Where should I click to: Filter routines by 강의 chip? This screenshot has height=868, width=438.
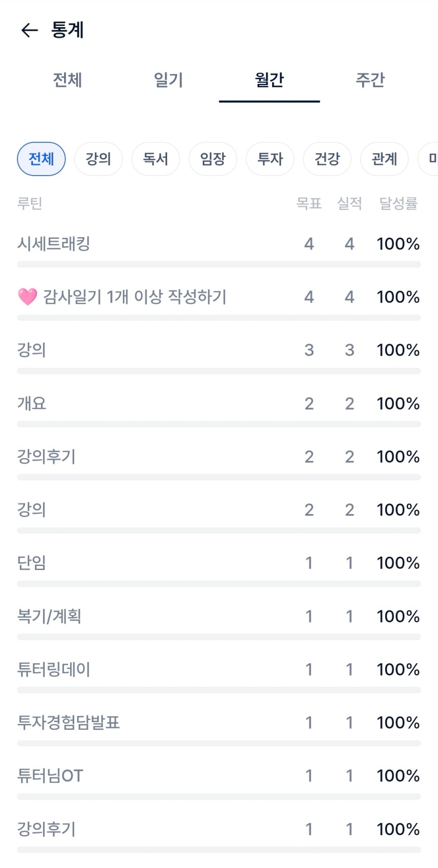click(x=98, y=159)
